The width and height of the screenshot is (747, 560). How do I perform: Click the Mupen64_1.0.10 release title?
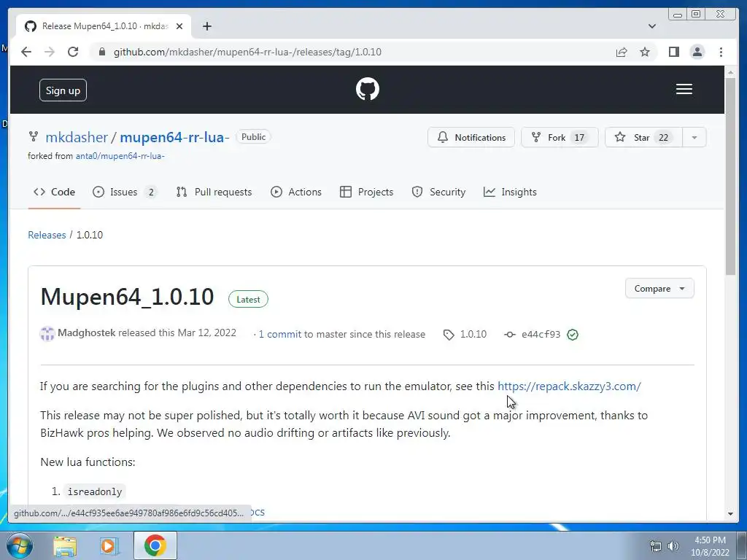(x=127, y=297)
